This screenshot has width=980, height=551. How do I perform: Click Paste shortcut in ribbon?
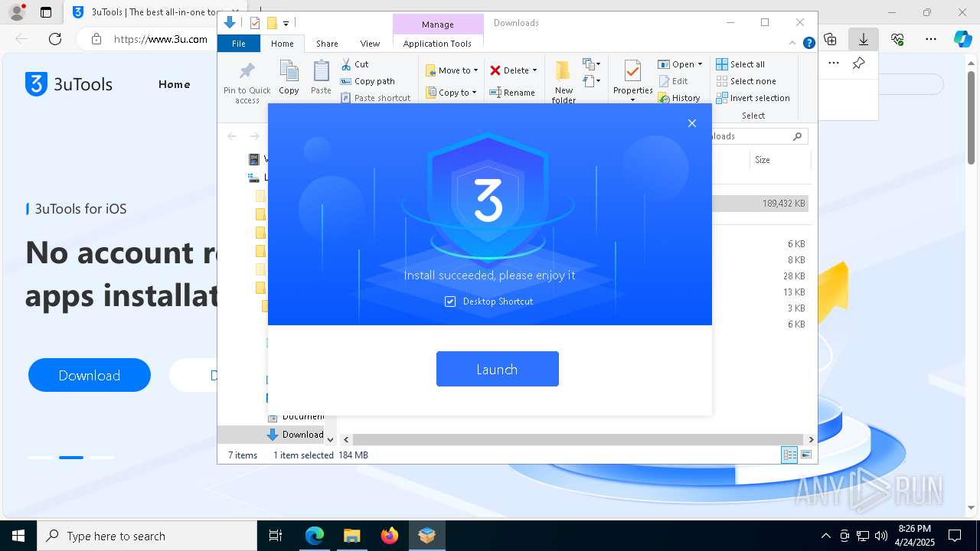click(x=375, y=98)
